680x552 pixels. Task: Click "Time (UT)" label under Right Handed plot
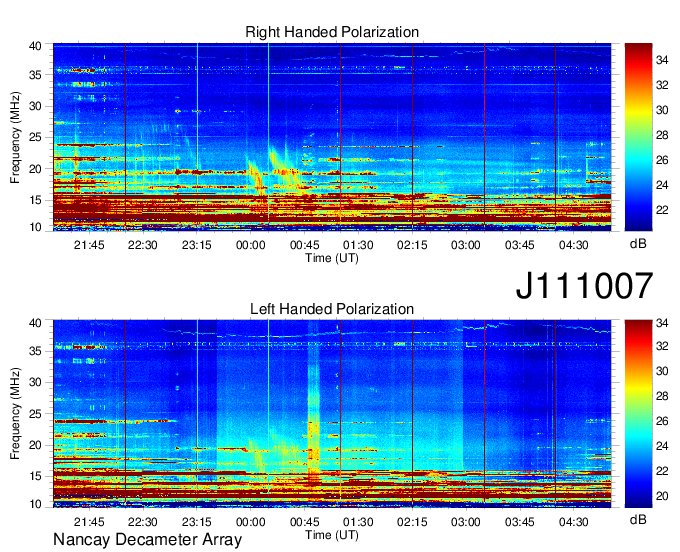point(332,258)
